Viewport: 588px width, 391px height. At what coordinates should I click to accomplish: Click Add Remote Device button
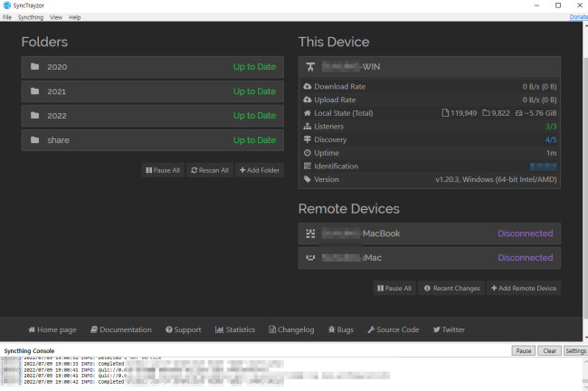click(x=524, y=288)
